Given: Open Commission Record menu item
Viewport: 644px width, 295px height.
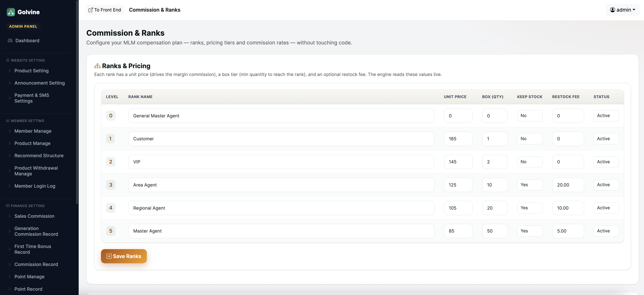Looking at the screenshot, I should click(x=36, y=264).
